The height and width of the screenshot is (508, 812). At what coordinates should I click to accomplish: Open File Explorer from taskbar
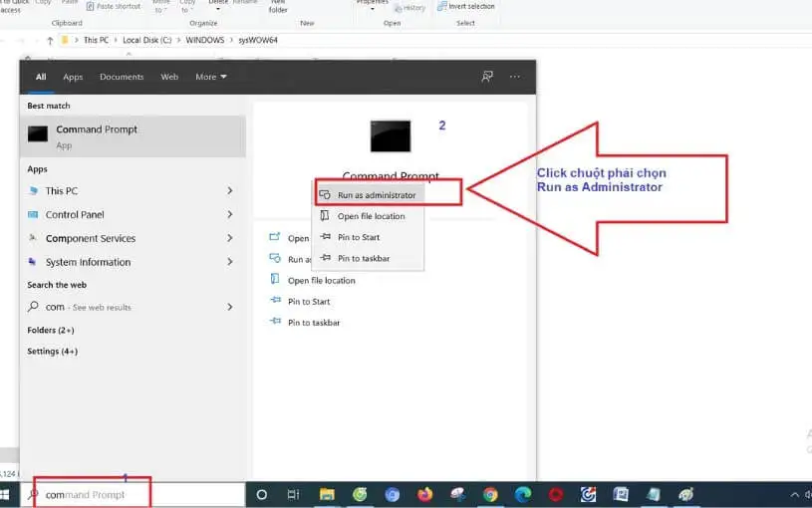[x=327, y=495]
